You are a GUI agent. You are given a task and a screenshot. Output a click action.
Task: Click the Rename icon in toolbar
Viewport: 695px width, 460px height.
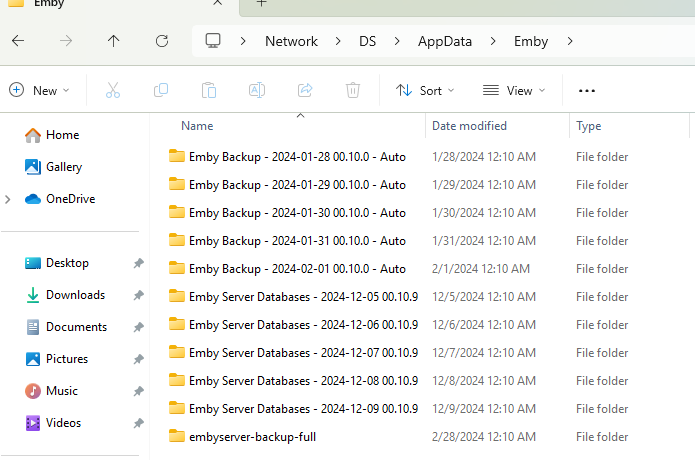click(x=257, y=90)
